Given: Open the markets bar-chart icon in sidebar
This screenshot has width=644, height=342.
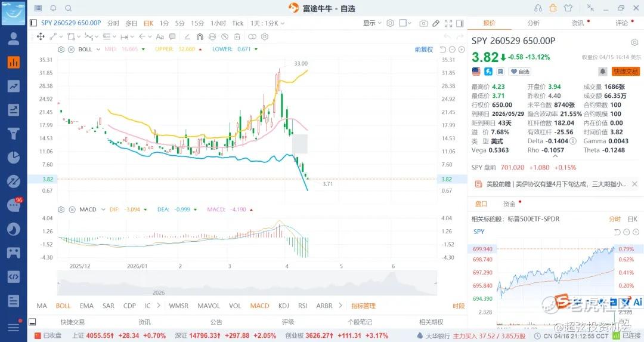Looking at the screenshot, I should click(x=14, y=63).
